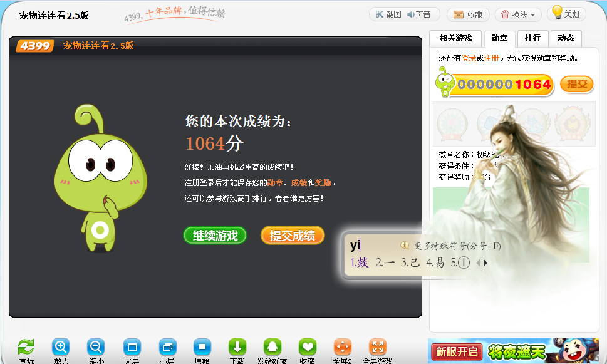This screenshot has width=607, height=364.
Task: Click the 登录 login link
Action: [469, 58]
